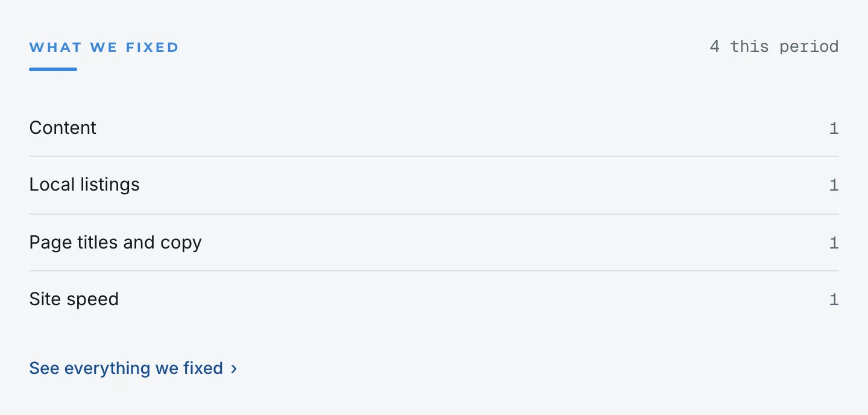Viewport: 868px width, 415px height.
Task: Open the Content row label
Action: pyautogui.click(x=63, y=128)
